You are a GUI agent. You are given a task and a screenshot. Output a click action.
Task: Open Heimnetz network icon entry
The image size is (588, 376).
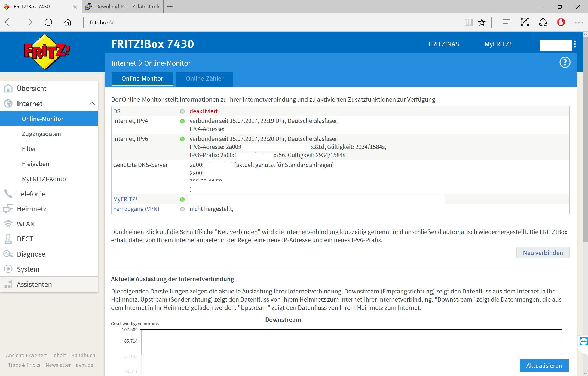click(8, 209)
